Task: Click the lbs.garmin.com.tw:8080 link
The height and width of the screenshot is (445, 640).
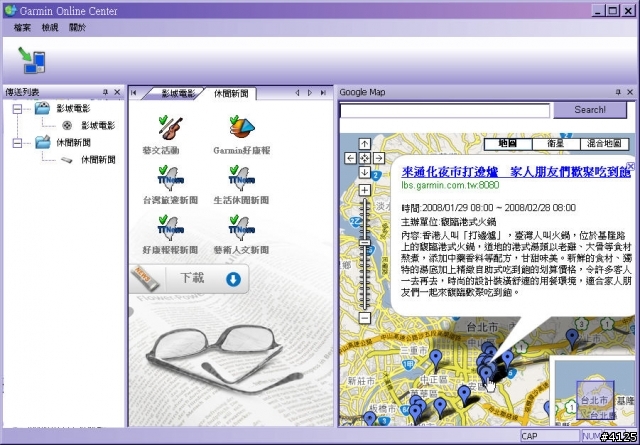Action: click(450, 185)
